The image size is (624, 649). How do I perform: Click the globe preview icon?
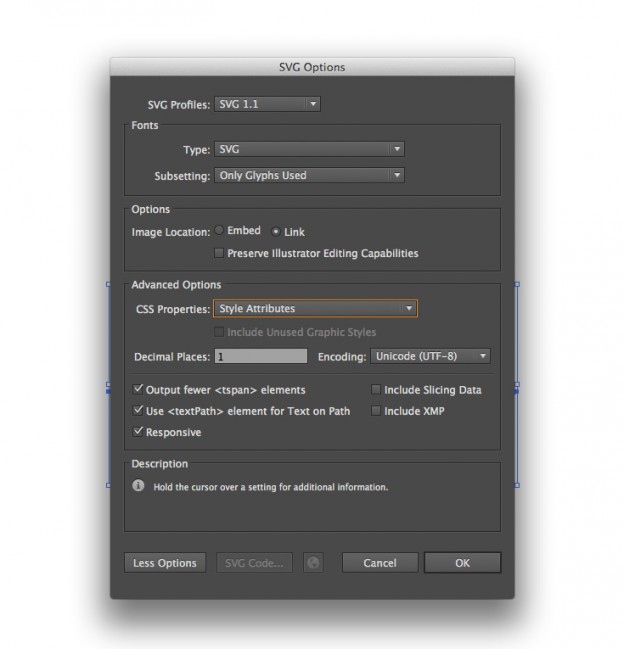[x=314, y=563]
